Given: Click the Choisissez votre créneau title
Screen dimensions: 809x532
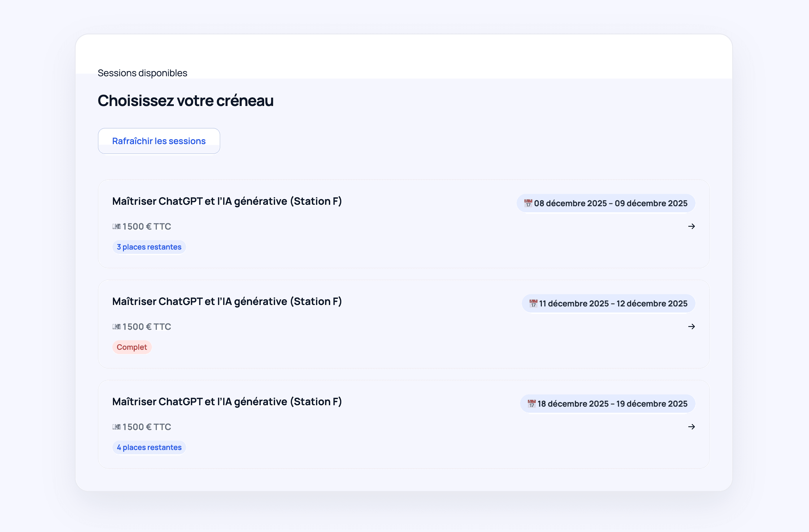Looking at the screenshot, I should 186,100.
